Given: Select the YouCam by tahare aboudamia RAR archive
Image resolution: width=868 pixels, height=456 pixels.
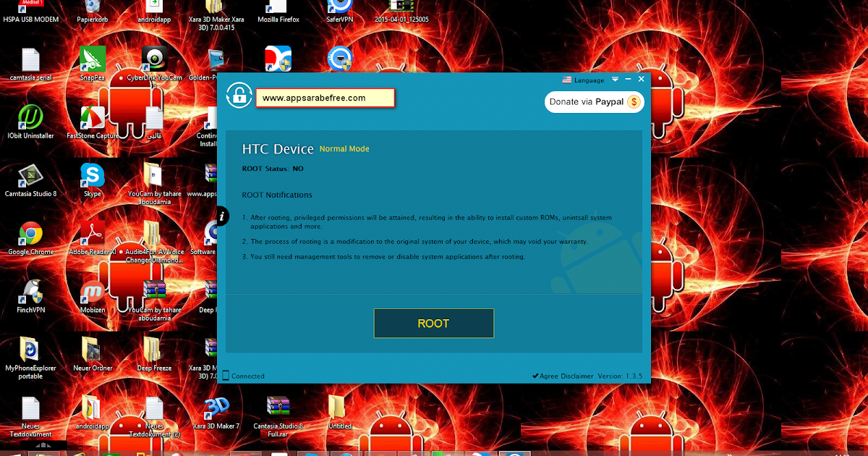Looking at the screenshot, I should pos(155,300).
